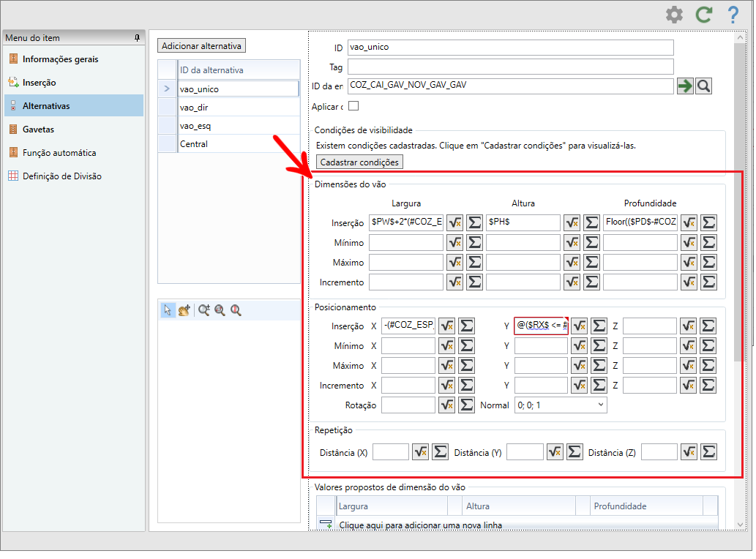Open sigma variables for Rotação

coord(466,405)
